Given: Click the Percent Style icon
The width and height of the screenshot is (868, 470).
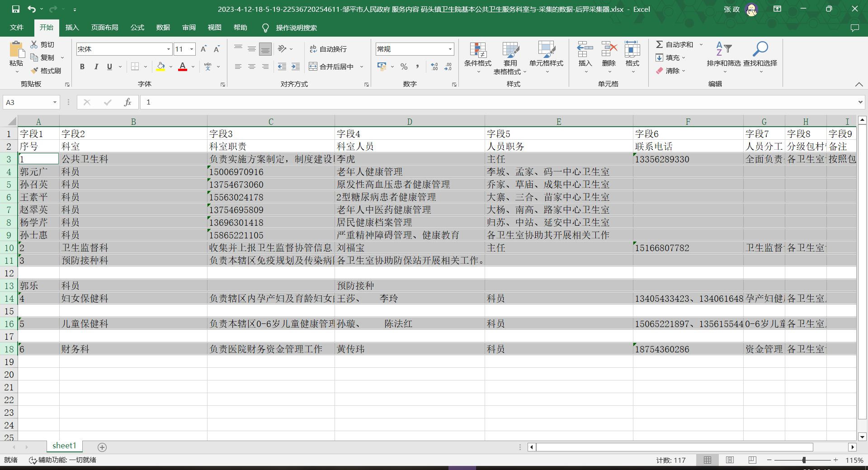Looking at the screenshot, I should tap(404, 66).
